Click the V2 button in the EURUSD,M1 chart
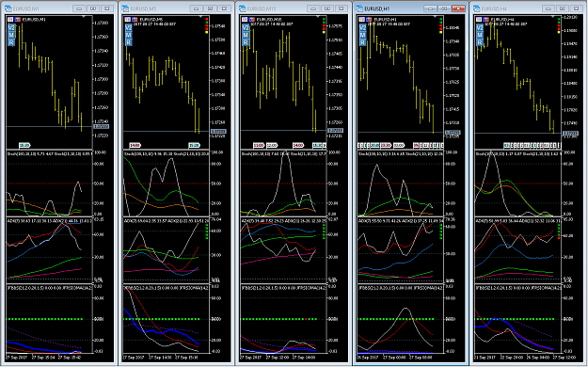Image resolution: width=588 pixels, height=367 pixels. tap(11, 28)
